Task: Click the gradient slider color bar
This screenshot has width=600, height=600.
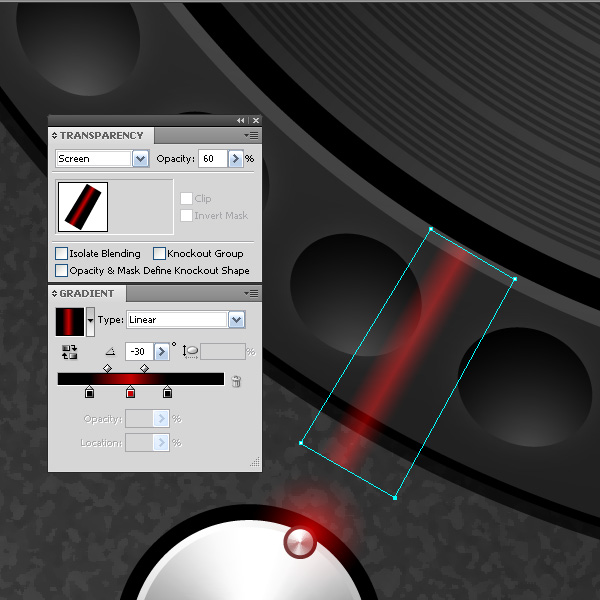Action: pos(141,379)
